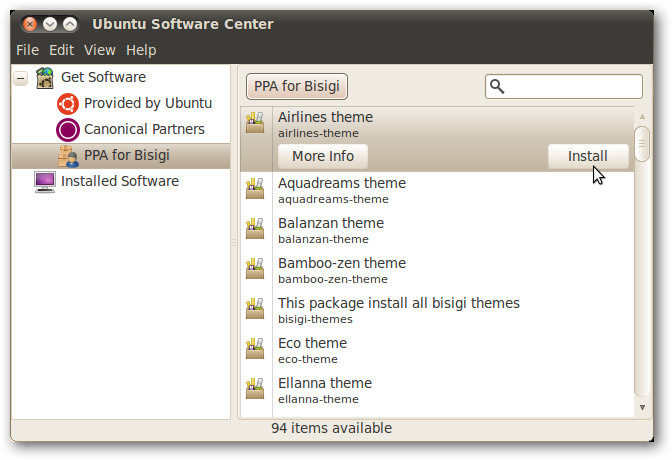The image size is (672, 460).
Task: Click the purple Canonical Partners circle icon
Action: (68, 130)
